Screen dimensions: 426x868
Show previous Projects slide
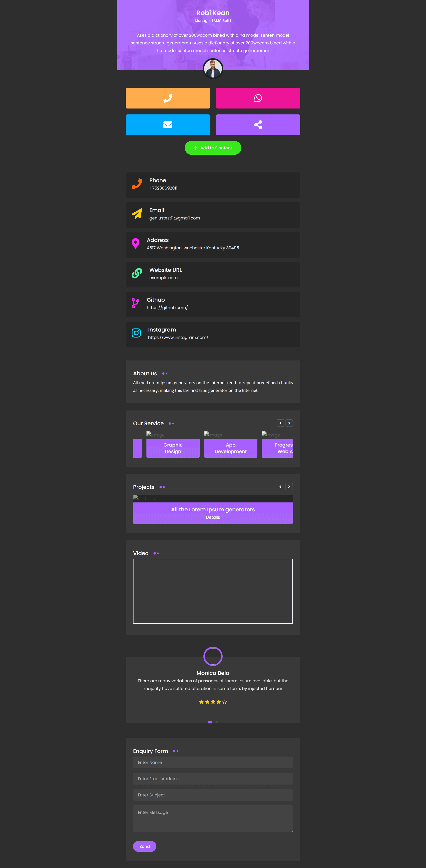pos(280,487)
